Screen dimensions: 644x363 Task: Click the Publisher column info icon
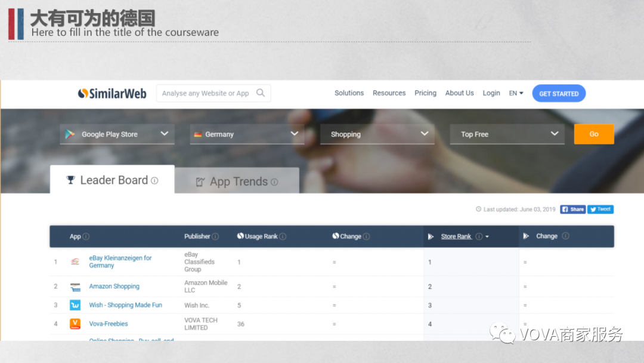pos(215,236)
